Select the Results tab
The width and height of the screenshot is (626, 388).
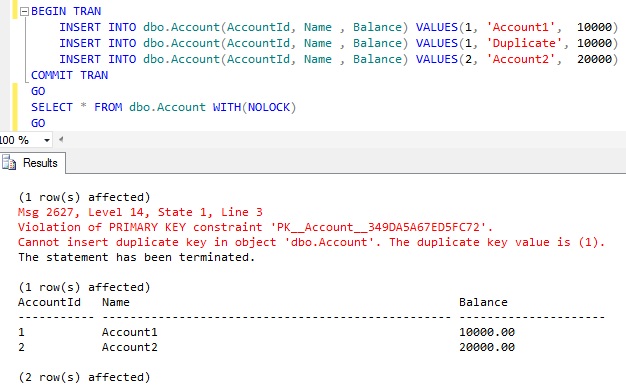pyautogui.click(x=33, y=163)
